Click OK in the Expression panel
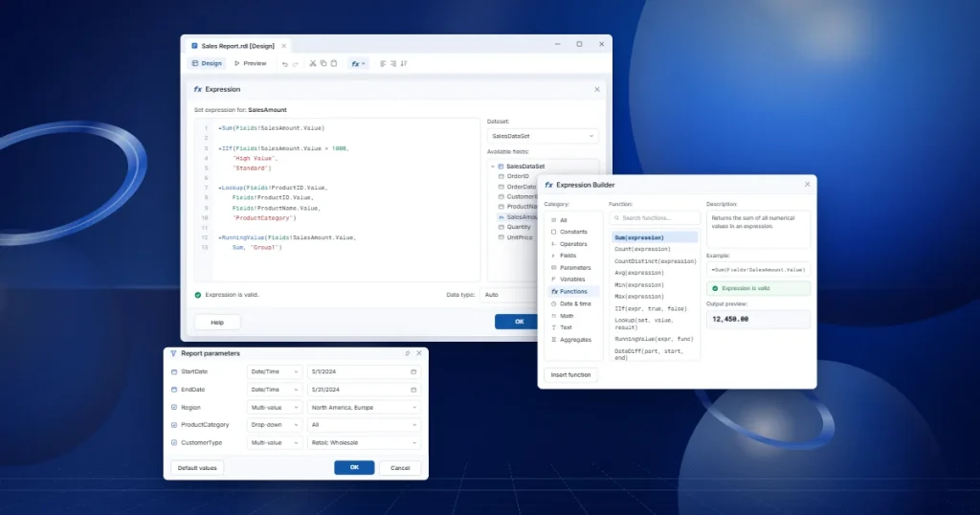 516,322
